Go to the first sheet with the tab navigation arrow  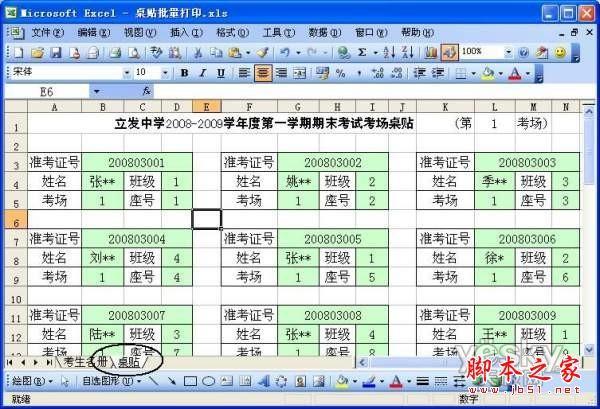(x=10, y=362)
